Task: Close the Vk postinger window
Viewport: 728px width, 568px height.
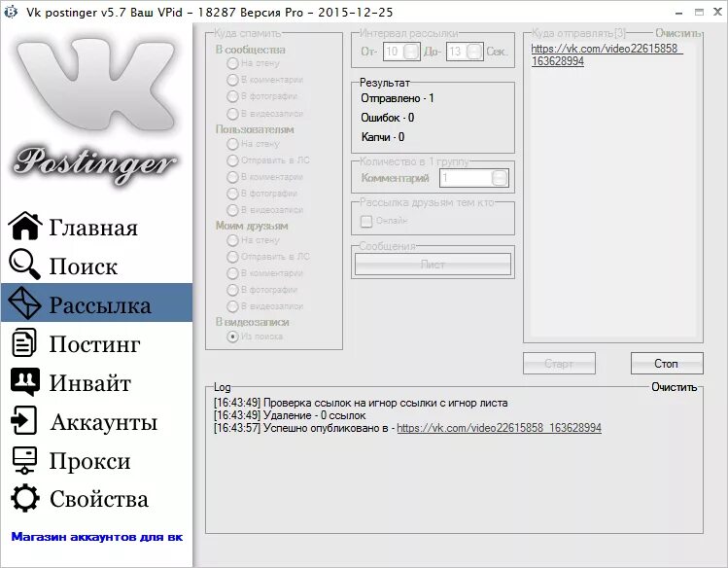Action: pos(717,13)
